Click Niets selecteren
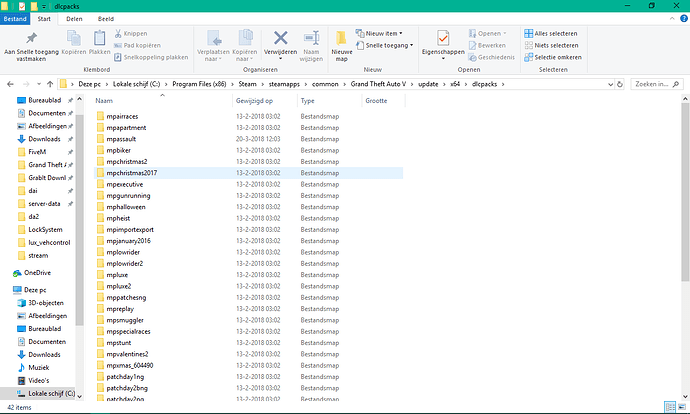690x414 pixels. 551,45
